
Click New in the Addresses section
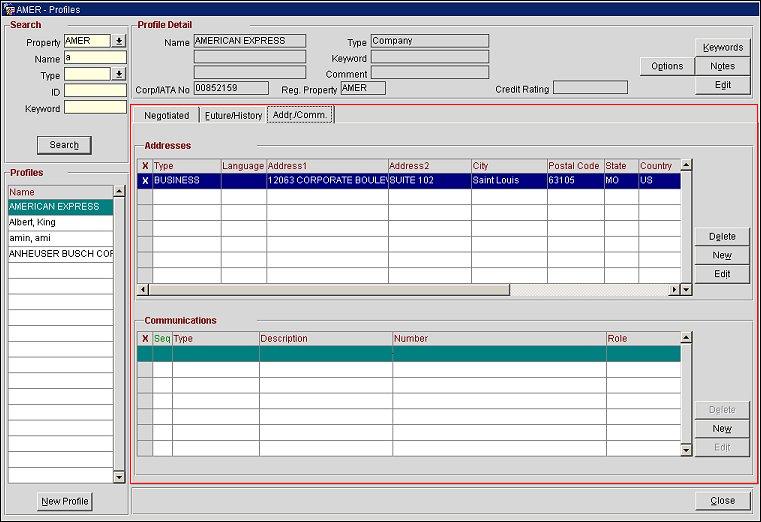(722, 255)
